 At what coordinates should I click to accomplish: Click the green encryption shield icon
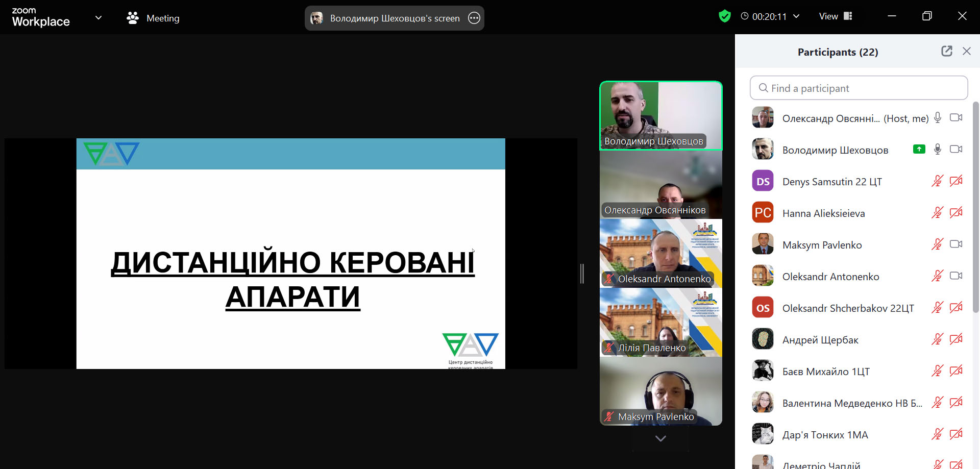point(724,16)
